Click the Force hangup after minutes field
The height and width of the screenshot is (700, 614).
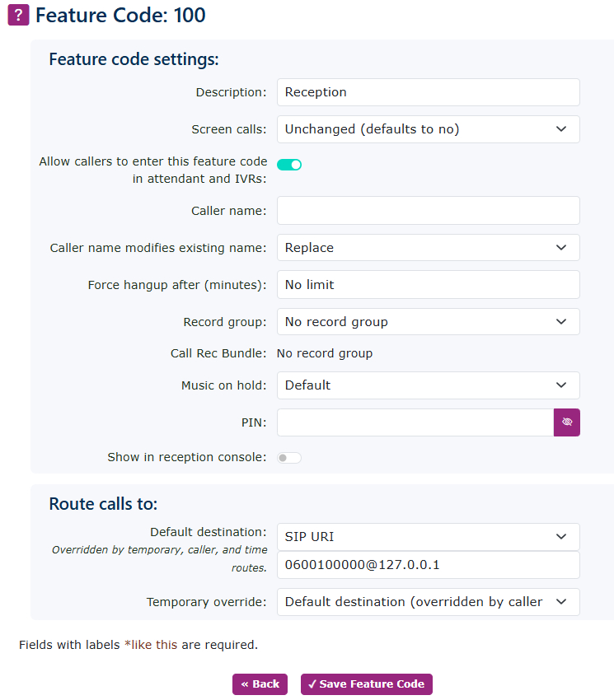(x=428, y=285)
